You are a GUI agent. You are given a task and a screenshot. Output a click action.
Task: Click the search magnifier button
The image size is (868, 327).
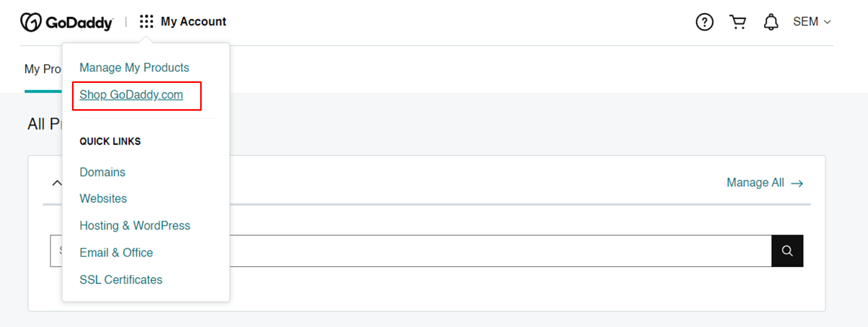[x=787, y=251]
